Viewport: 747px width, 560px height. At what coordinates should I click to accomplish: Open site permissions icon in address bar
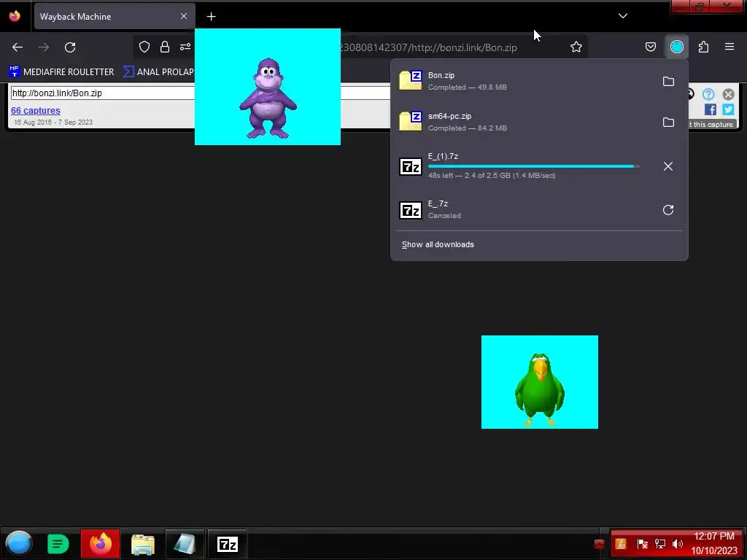coord(185,47)
